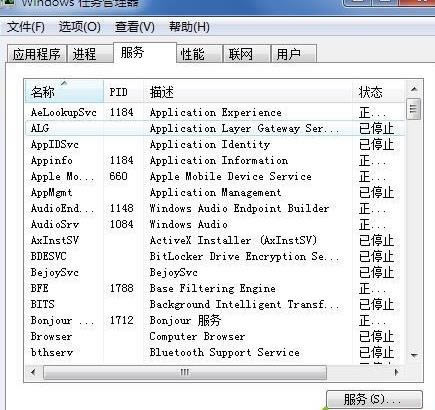
Task: Select the BFE service row
Action: point(215,288)
